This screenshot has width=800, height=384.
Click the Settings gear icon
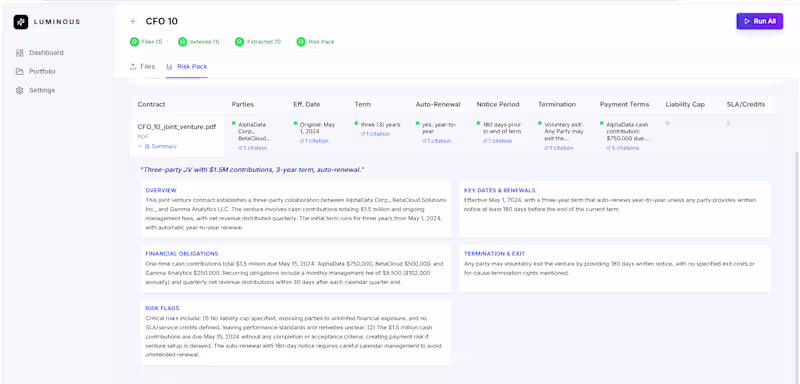[19, 90]
